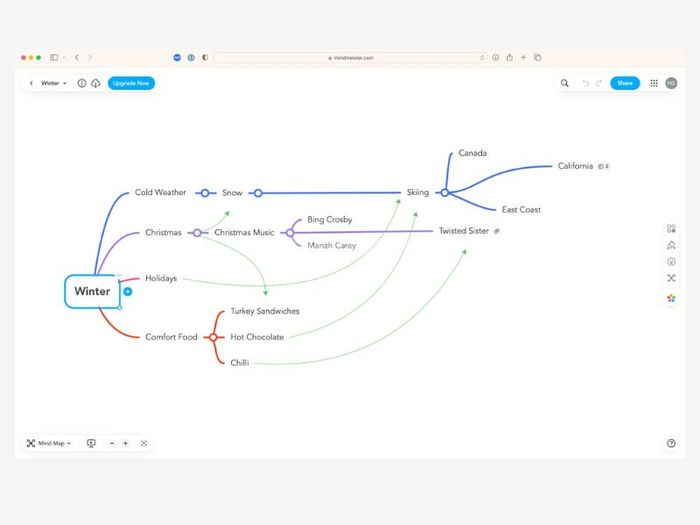Open the connections shuffle panel icon

tap(671, 278)
